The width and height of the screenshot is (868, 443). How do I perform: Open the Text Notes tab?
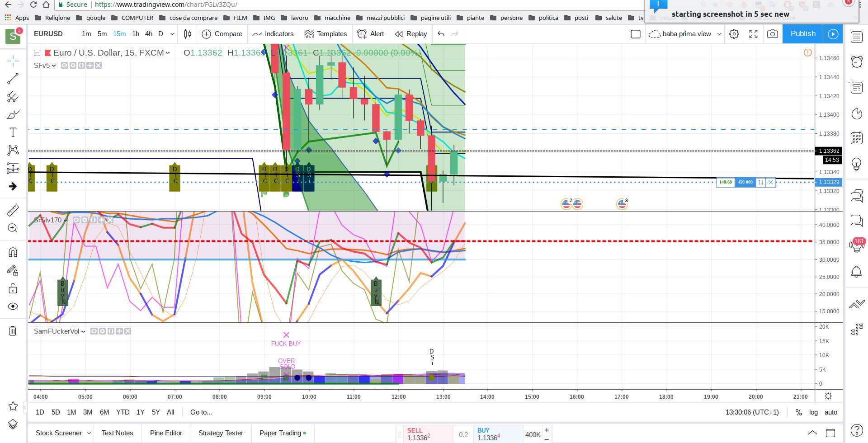(118, 433)
